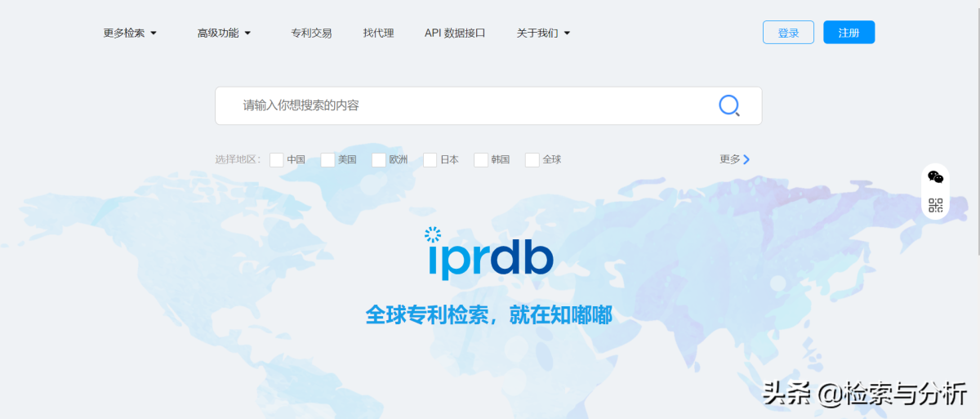Toggle the 全球 region checkbox
The image size is (980, 419).
point(532,159)
